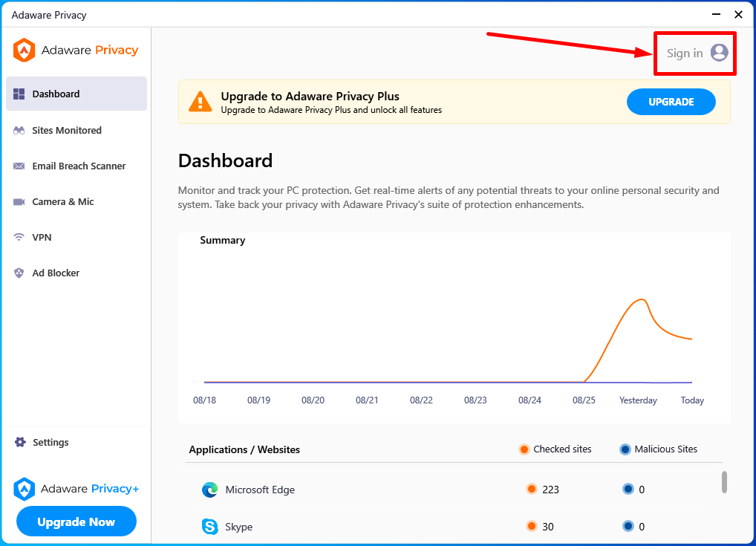Click the Camera & Mic camera icon
This screenshot has height=546, width=756.
pos(19,201)
